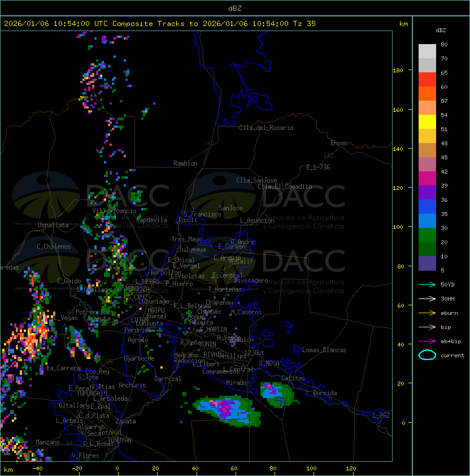470x476 pixels.
Task: Click the large storm cell south of Mirador
Action: coord(227,411)
